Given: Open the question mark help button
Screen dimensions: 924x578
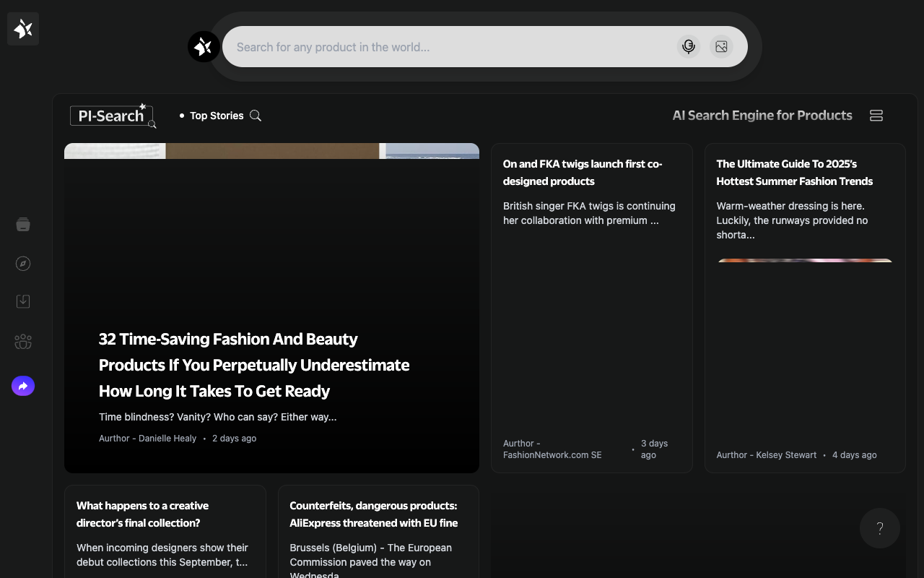Looking at the screenshot, I should (879, 528).
